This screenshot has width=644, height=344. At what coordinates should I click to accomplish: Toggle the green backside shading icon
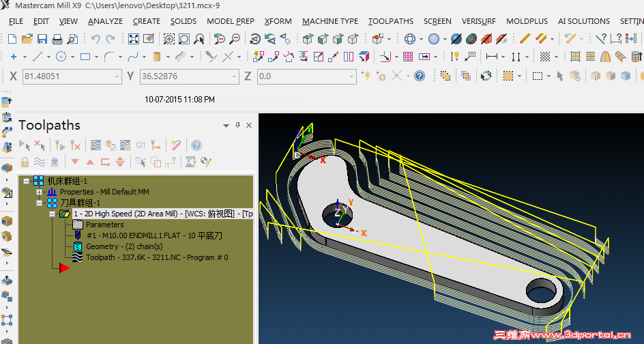[x=471, y=39]
